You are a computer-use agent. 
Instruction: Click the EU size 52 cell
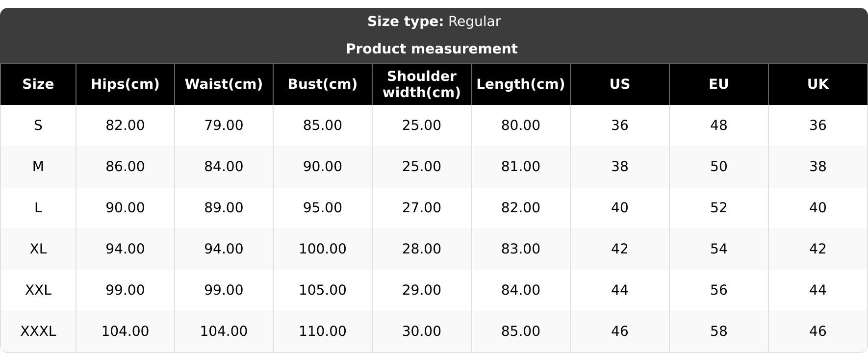coord(718,208)
